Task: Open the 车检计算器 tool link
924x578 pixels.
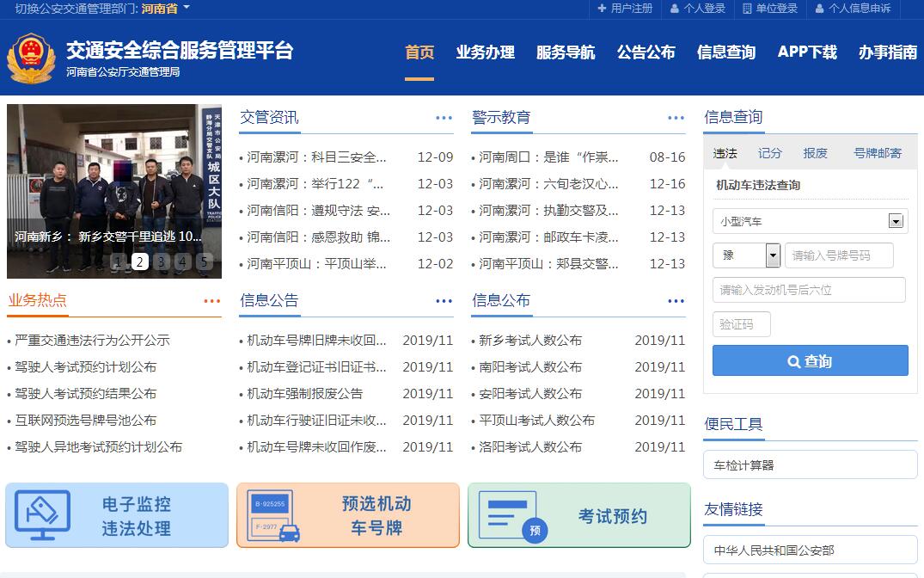Action: click(x=810, y=465)
